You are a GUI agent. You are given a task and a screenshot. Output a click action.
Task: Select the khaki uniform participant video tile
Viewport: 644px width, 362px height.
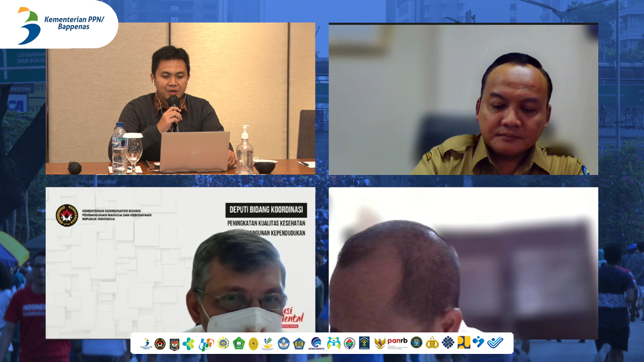click(463, 100)
